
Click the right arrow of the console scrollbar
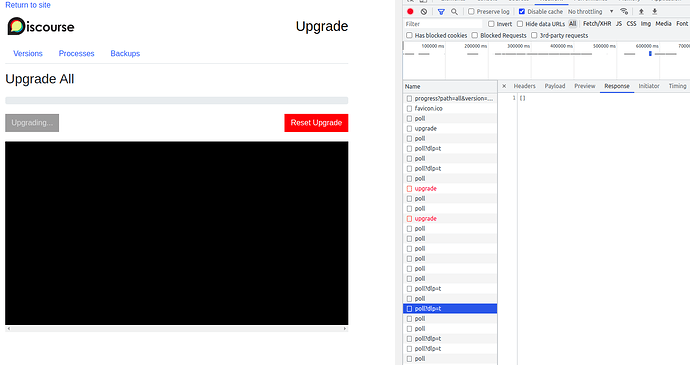[345, 328]
